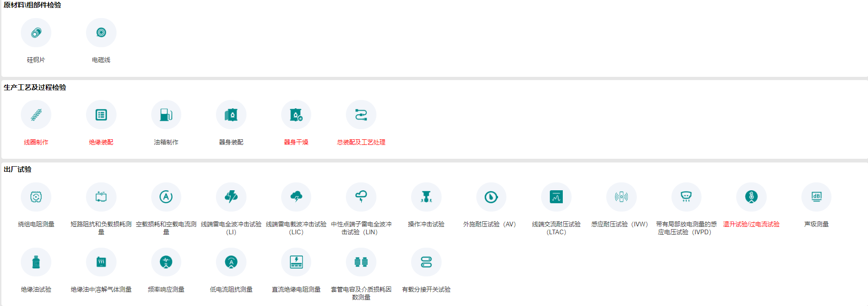Screen dimensions: 868x306
Task: Click the 外施耐压试验 (AV) icon
Action: 491,197
